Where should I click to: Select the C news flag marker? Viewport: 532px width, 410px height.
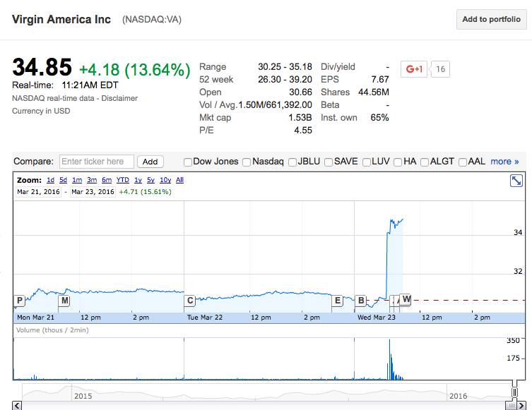[189, 301]
